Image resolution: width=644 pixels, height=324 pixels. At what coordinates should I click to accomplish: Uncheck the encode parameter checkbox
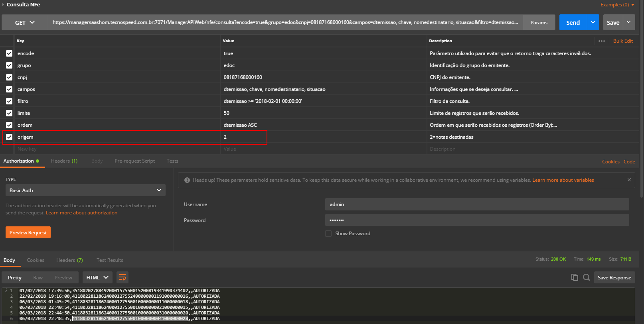pyautogui.click(x=9, y=53)
